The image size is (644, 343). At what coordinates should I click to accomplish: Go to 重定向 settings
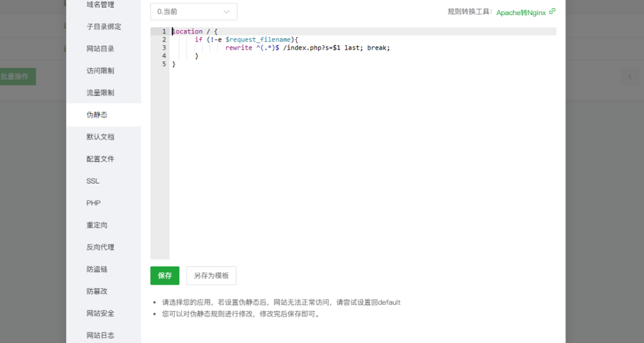[x=97, y=226]
